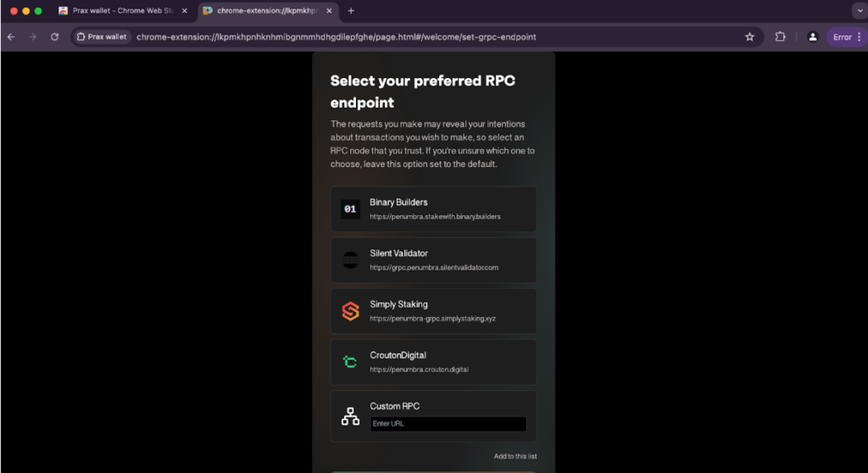This screenshot has width=868, height=473.
Task: Open a new browser tab
Action: tap(351, 11)
